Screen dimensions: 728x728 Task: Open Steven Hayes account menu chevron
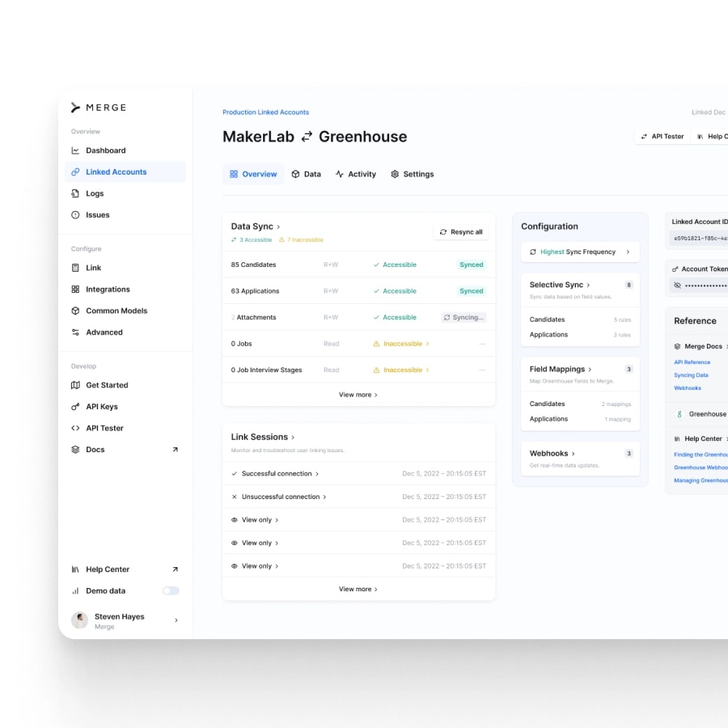(x=176, y=620)
